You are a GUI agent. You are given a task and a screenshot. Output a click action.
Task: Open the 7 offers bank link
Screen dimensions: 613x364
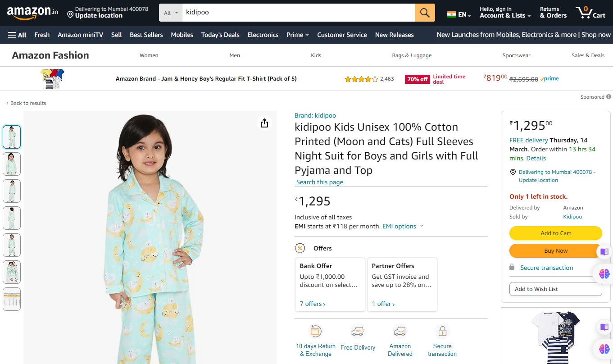[313, 304]
